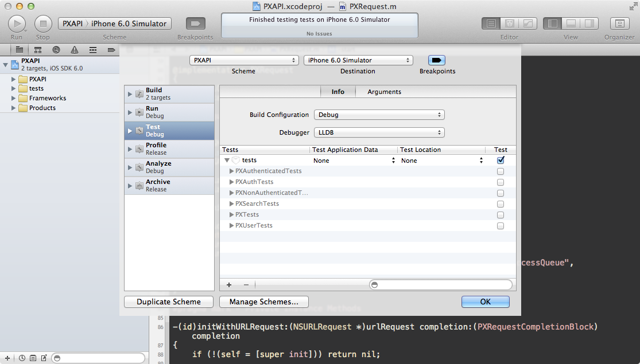640x364 pixels.
Task: Switch to the Arguments tab
Action: (384, 92)
